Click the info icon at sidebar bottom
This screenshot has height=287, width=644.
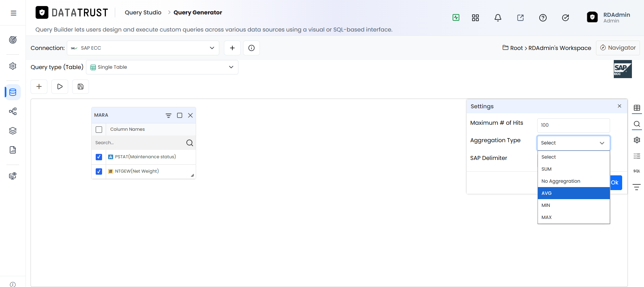click(13, 284)
